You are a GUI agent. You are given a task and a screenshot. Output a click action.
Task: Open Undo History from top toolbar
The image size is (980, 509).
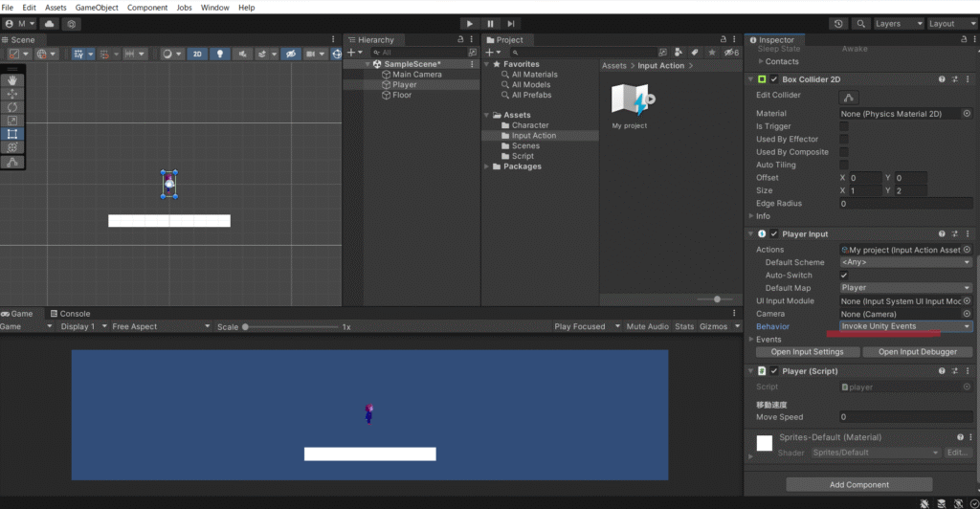[839, 23]
